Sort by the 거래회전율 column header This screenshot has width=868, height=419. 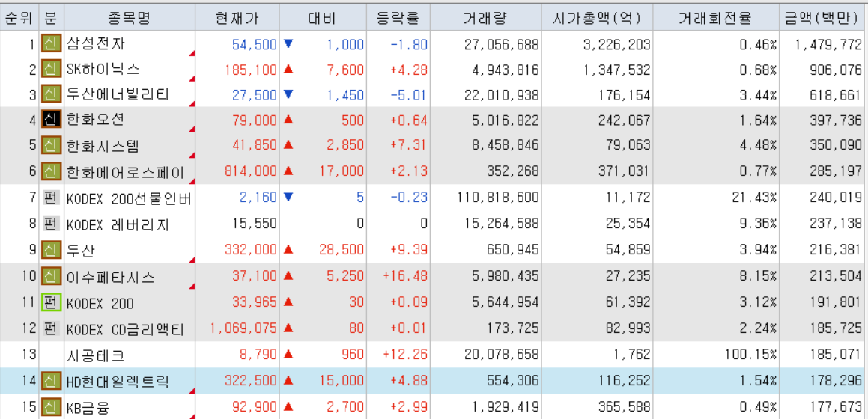[714, 19]
